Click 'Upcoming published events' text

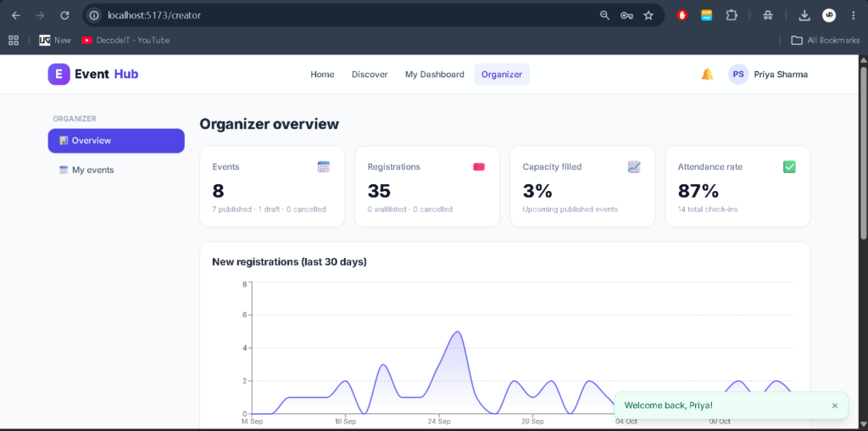tap(570, 210)
